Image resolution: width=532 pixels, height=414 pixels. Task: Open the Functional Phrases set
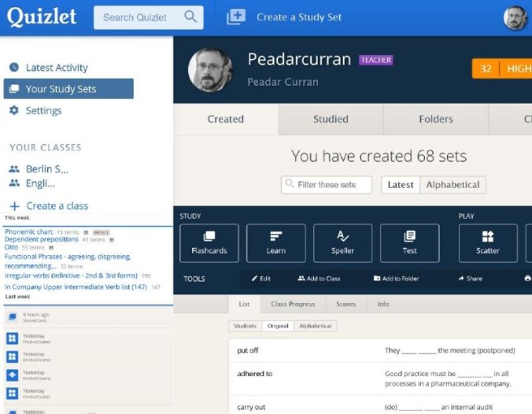pos(68,261)
